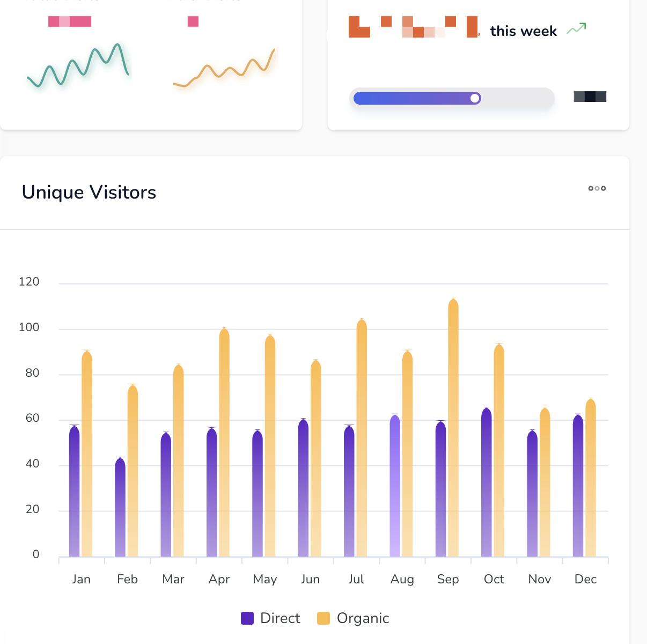Image resolution: width=647 pixels, height=644 pixels.
Task: Select the Direct bar for Oct
Action: [487, 483]
